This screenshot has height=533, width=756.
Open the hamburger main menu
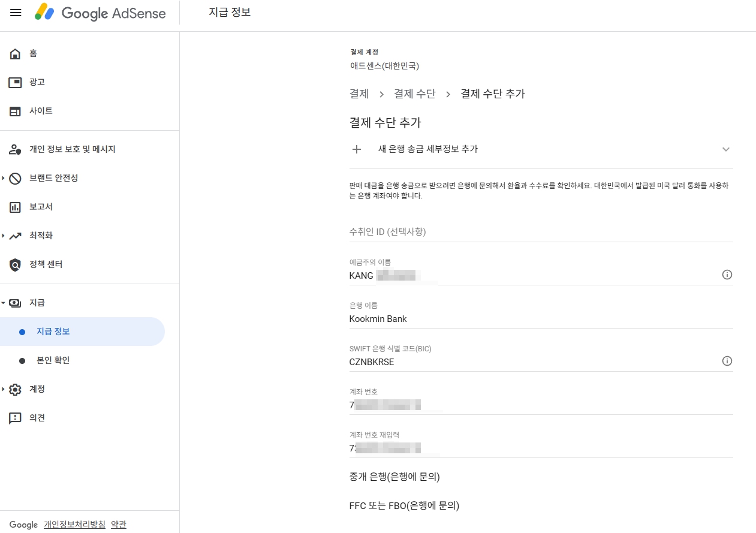point(16,13)
